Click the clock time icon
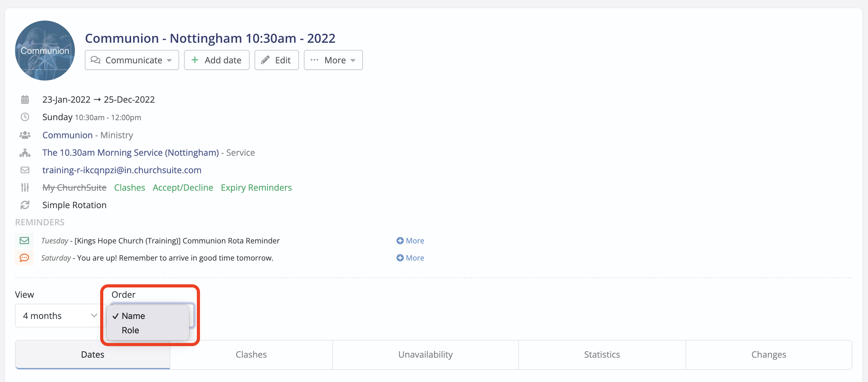 click(x=25, y=117)
